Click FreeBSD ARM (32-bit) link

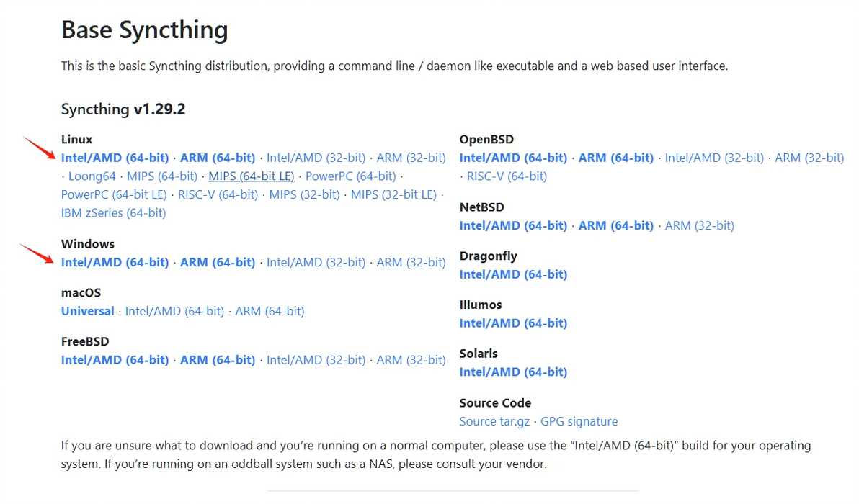(x=411, y=360)
